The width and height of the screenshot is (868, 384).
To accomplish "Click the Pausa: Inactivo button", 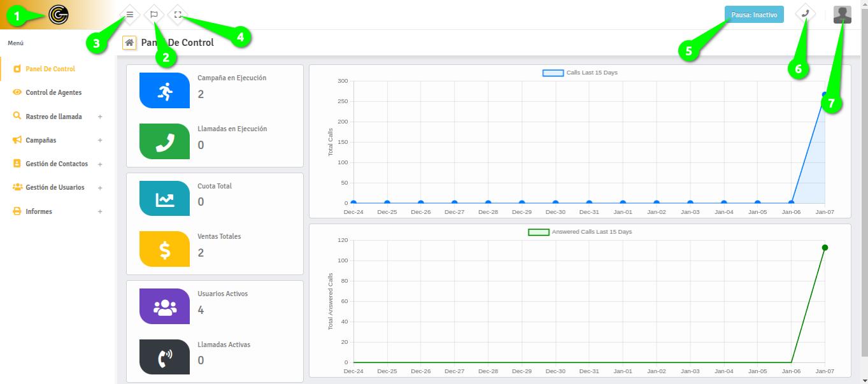I will tap(754, 15).
